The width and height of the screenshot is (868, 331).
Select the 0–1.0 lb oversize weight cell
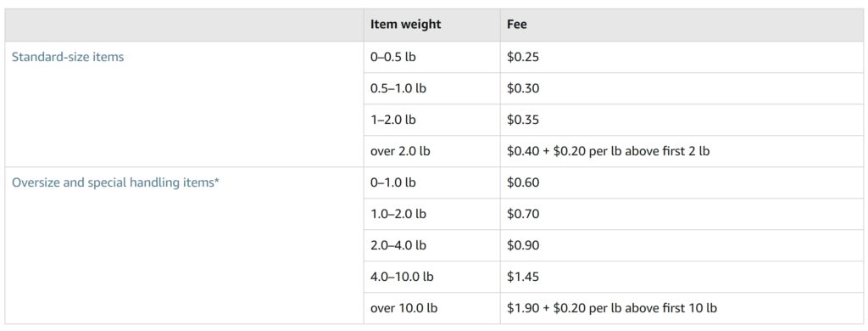[431, 183]
